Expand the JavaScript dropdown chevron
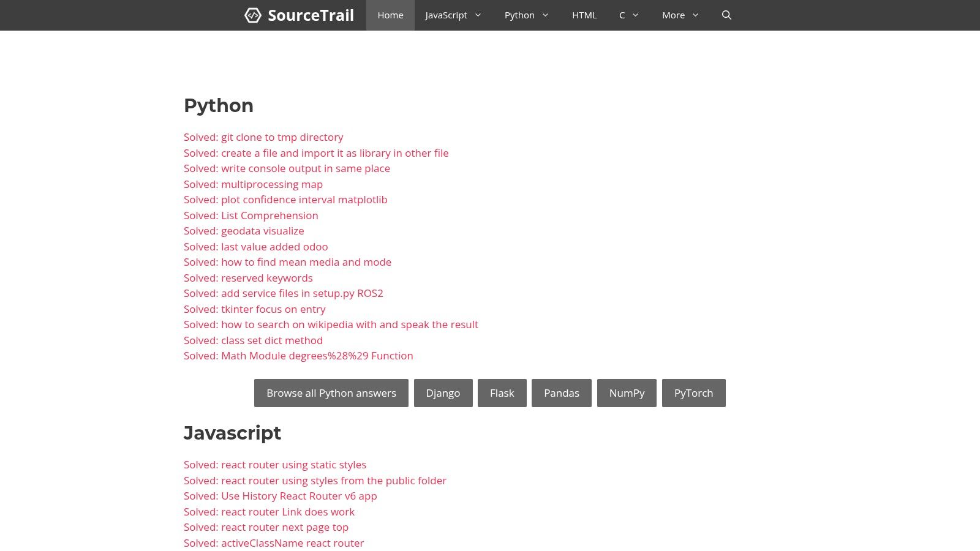The image size is (980, 551). coord(478,15)
